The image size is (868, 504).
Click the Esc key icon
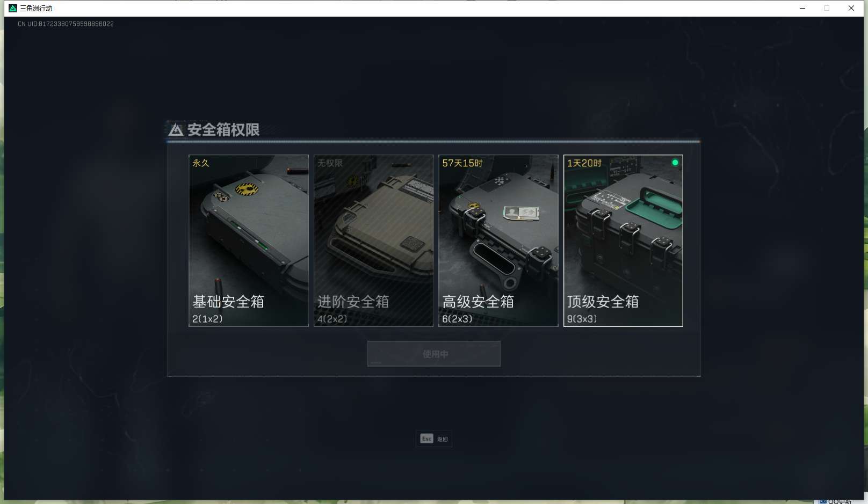point(426,439)
